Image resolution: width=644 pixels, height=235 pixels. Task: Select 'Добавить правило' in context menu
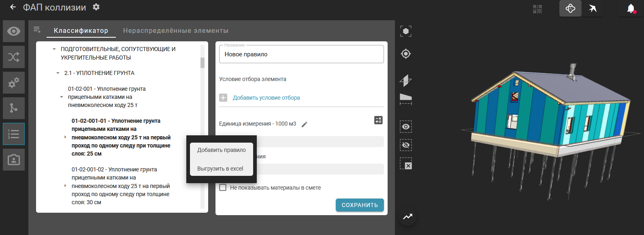(x=221, y=150)
